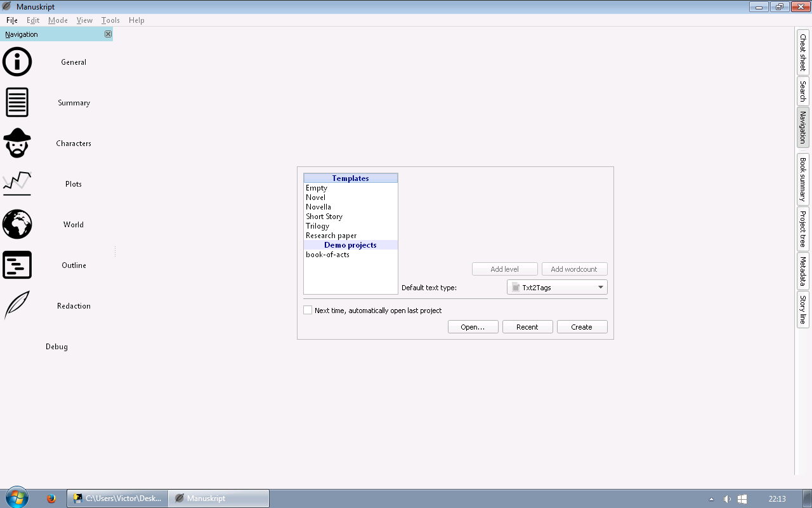Click the Plots navigation label
Viewport: 812px width, 508px height.
pos(74,184)
